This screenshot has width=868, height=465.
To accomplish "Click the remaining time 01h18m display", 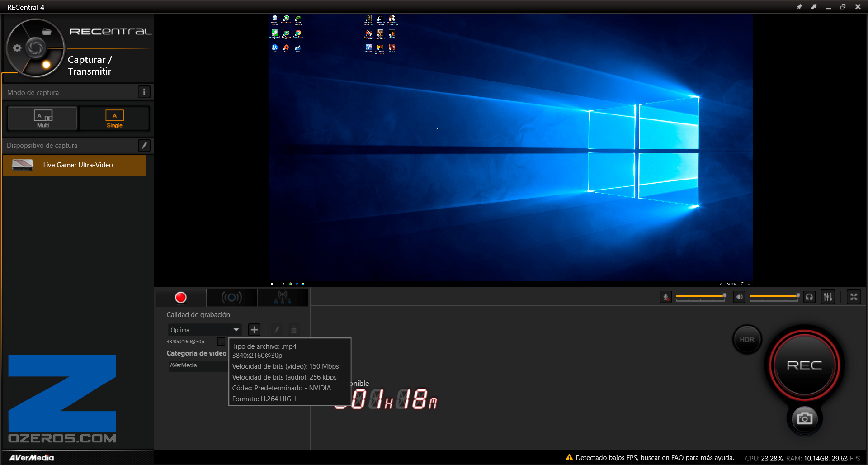I will tap(387, 399).
